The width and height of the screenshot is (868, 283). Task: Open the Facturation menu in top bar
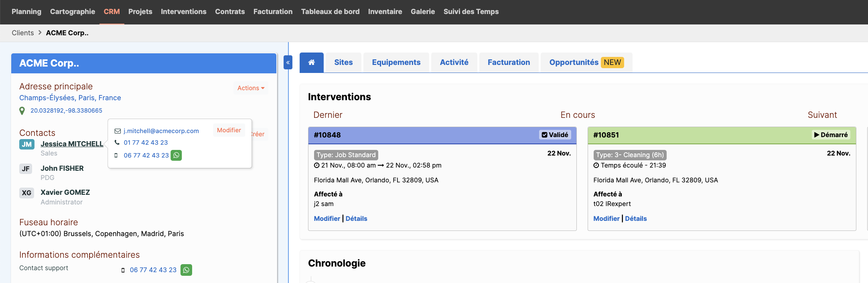coord(273,12)
